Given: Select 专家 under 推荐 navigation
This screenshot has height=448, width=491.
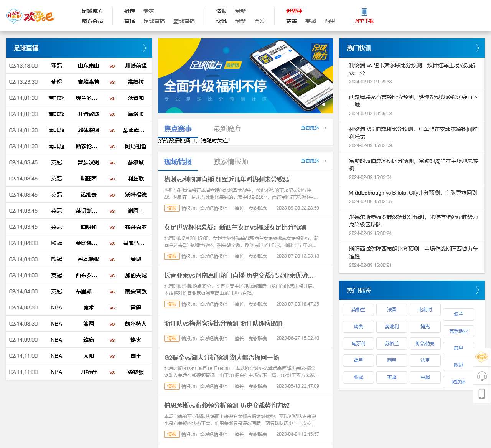Looking at the screenshot, I should click(149, 11).
